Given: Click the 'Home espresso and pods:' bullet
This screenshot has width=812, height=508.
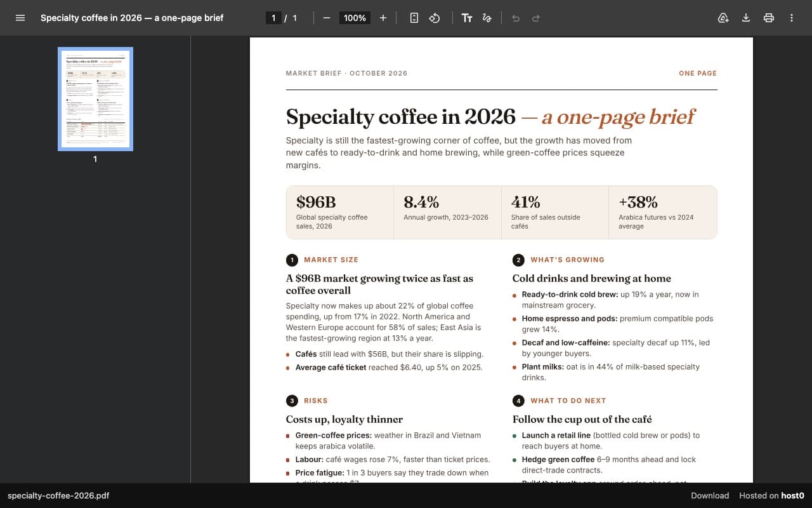Looking at the screenshot, I should (570, 318).
